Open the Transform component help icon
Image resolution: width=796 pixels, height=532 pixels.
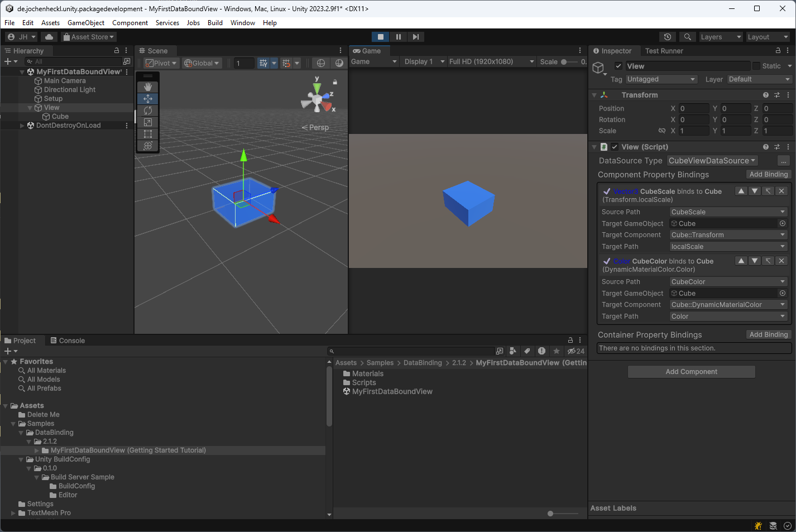[766, 95]
